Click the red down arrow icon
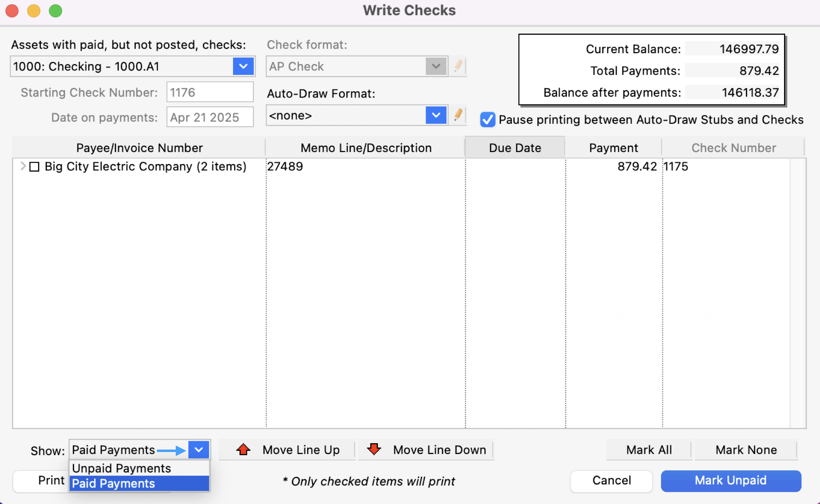The height and width of the screenshot is (504, 820). tap(374, 450)
